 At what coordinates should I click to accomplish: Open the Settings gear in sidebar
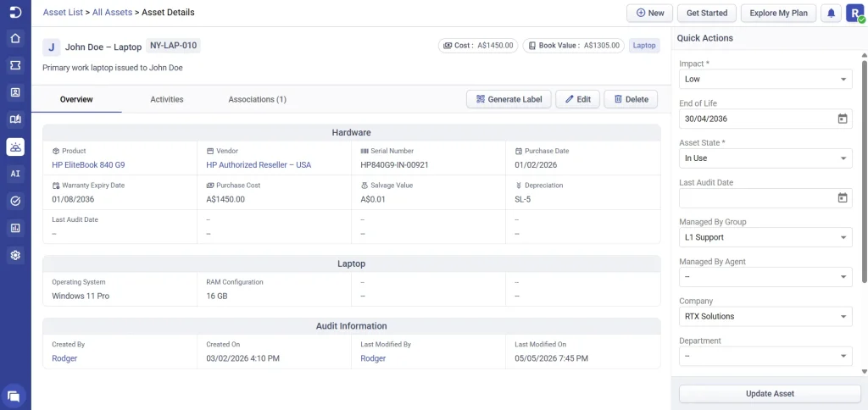coord(15,255)
